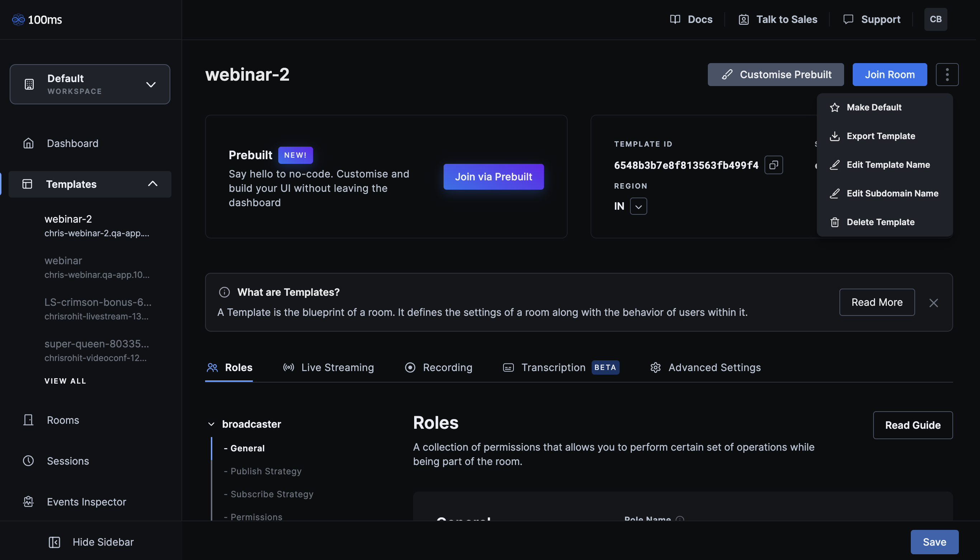
Task: Copy the template ID with copy icon
Action: pyautogui.click(x=773, y=165)
